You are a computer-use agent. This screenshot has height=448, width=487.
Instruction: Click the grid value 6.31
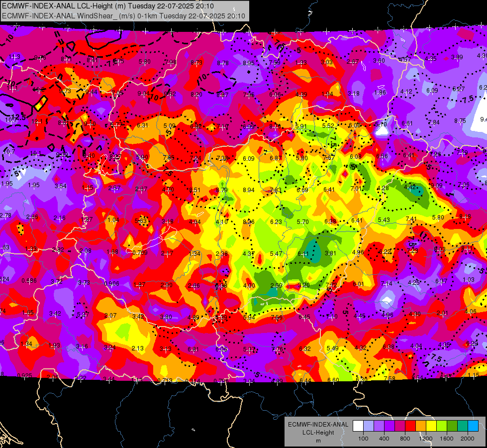[x=143, y=125]
